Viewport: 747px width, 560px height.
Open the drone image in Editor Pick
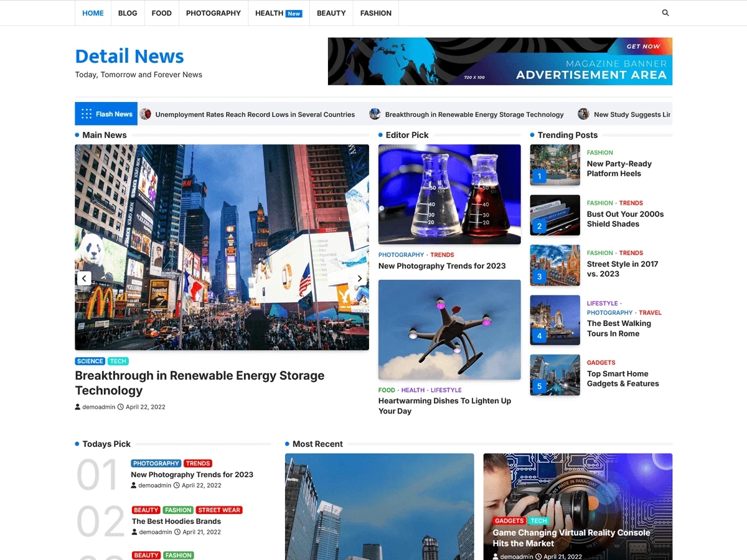pyautogui.click(x=449, y=329)
